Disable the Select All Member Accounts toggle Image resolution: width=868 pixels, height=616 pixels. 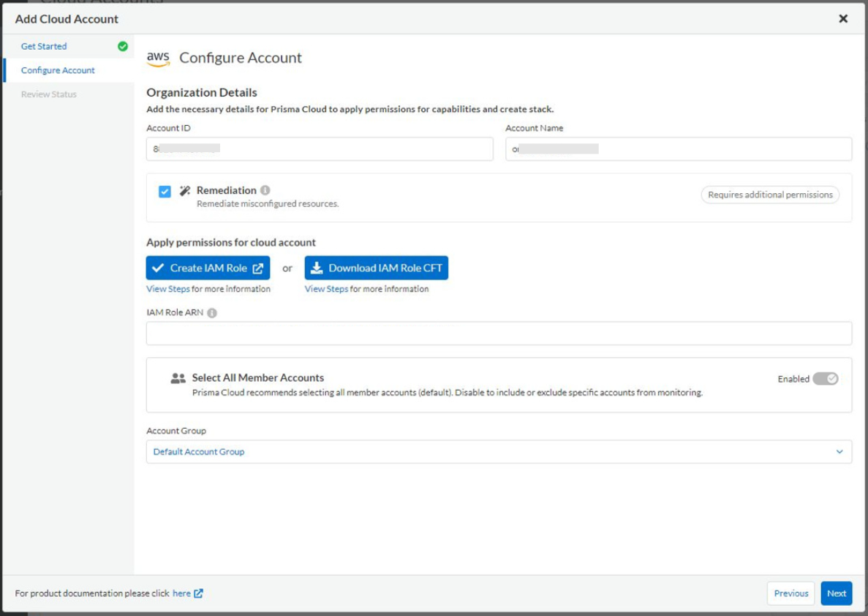pyautogui.click(x=826, y=379)
